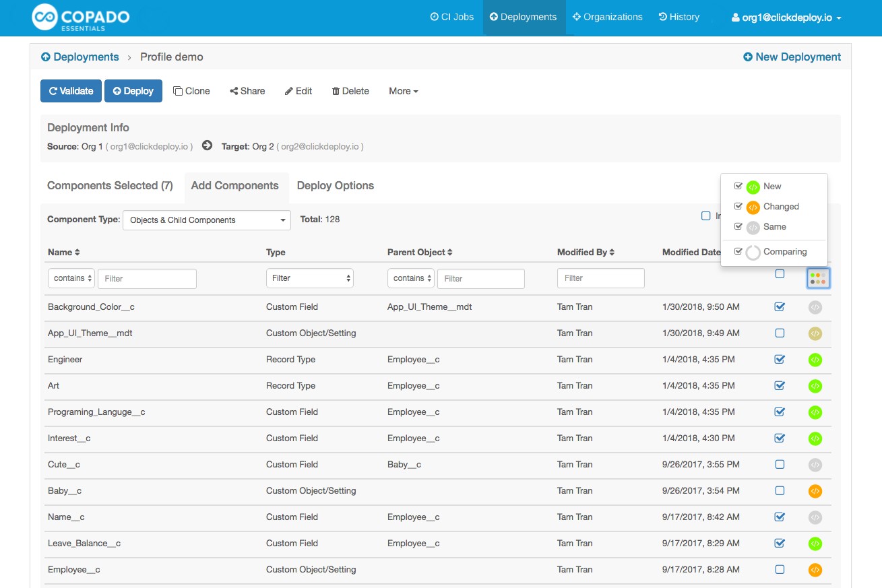Screen dimensions: 882x588
Task: Click the Delete trash icon button
Action: click(x=350, y=91)
